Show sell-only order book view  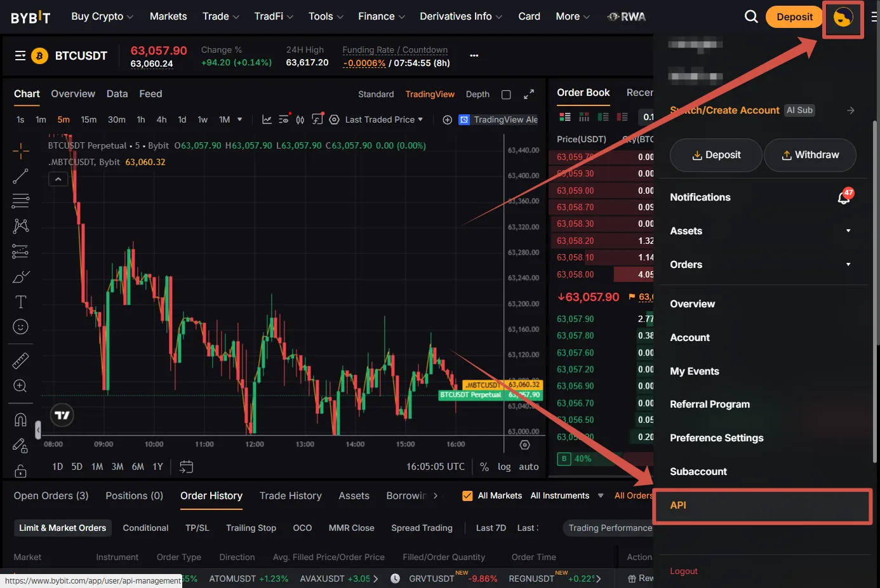click(622, 117)
